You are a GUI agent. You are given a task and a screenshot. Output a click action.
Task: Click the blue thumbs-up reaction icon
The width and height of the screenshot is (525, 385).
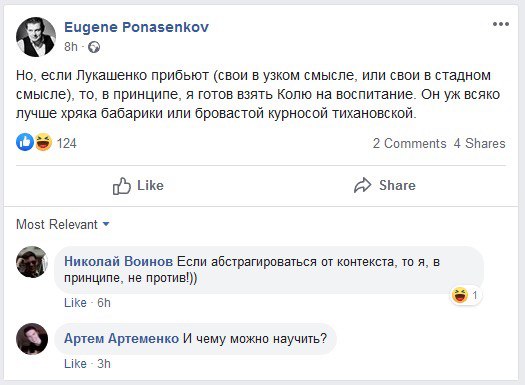pyautogui.click(x=25, y=142)
